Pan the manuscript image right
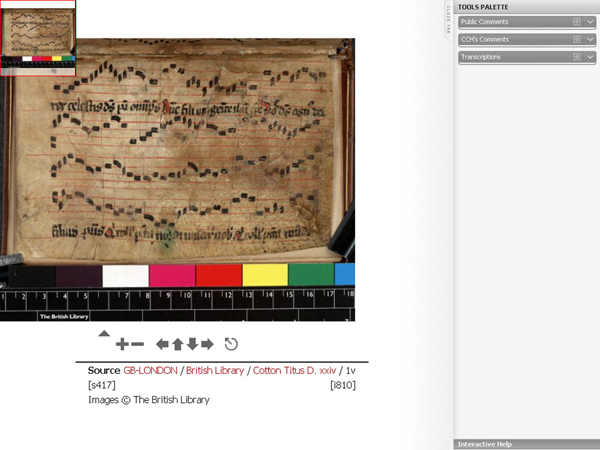This screenshot has height=450, width=600. (207, 344)
